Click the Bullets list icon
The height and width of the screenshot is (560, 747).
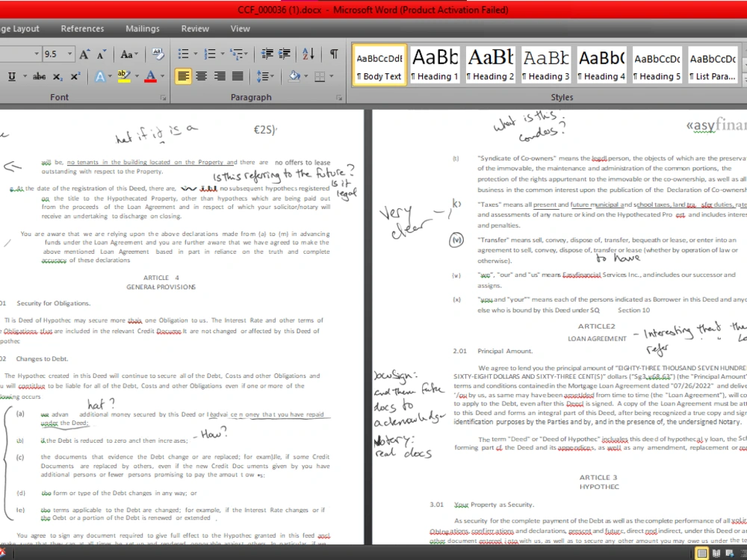click(184, 54)
